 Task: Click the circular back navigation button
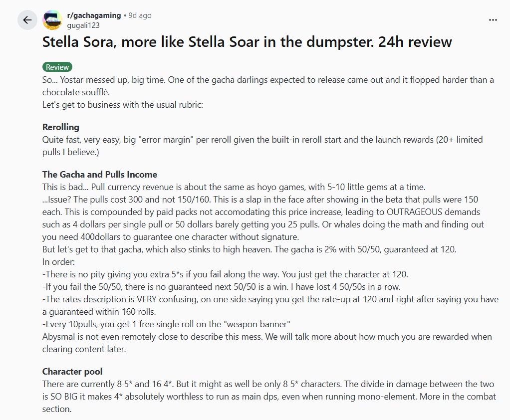(27, 20)
